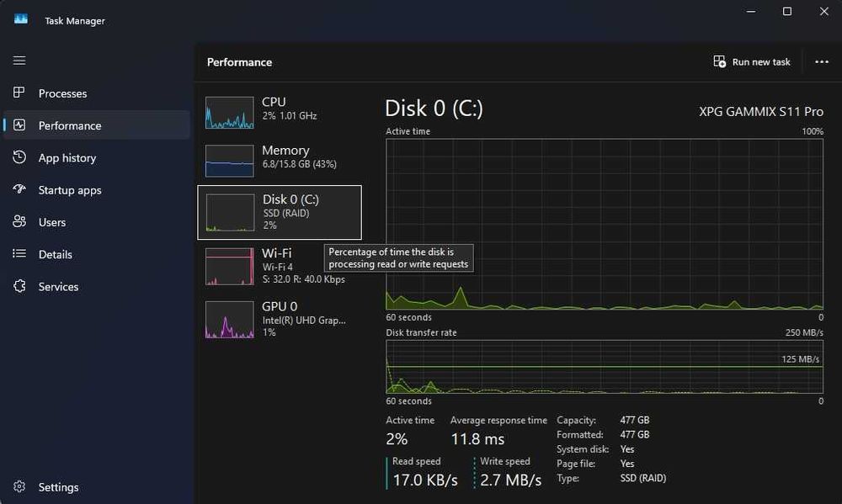Click the Task Manager app icon
The image size is (842, 504).
[x=21, y=19]
